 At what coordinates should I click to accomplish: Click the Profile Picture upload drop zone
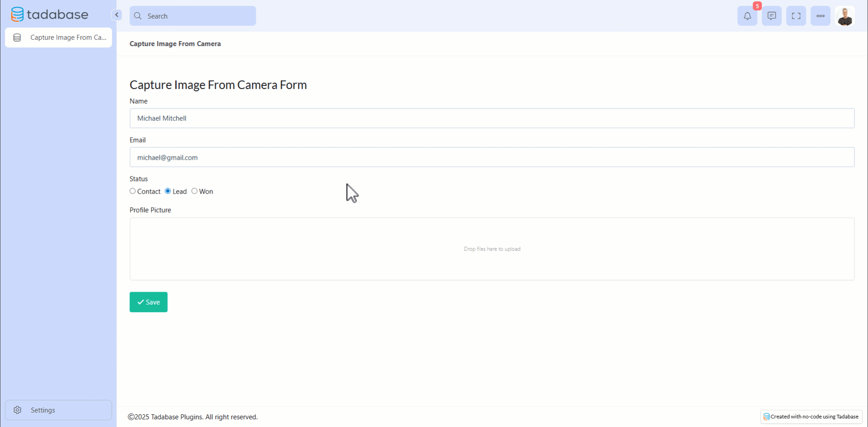tap(492, 249)
